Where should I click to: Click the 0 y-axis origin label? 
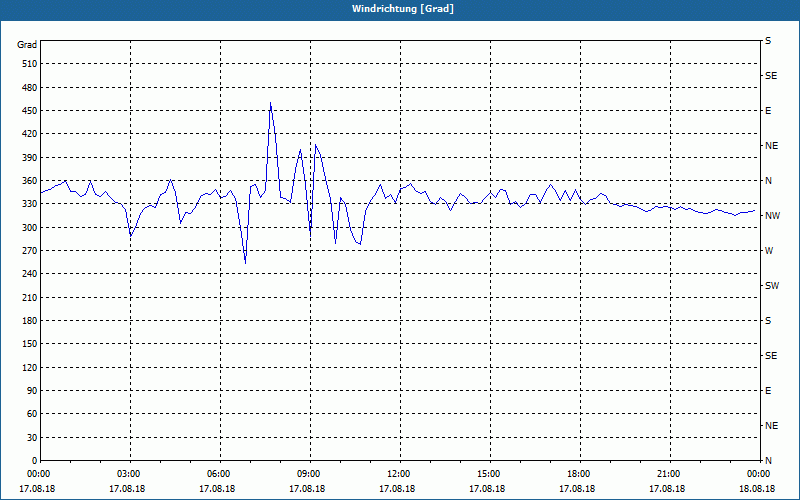point(34,461)
